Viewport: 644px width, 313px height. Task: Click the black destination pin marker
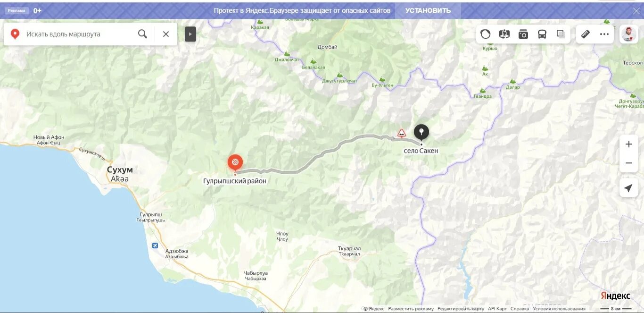tap(421, 132)
